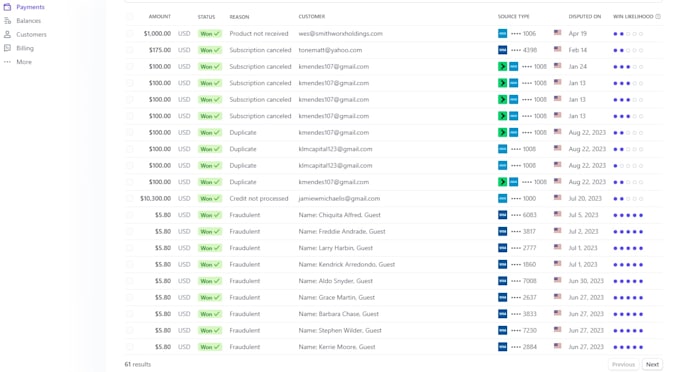
Task: Click Visa icon for card ending 7008
Action: coord(502,281)
